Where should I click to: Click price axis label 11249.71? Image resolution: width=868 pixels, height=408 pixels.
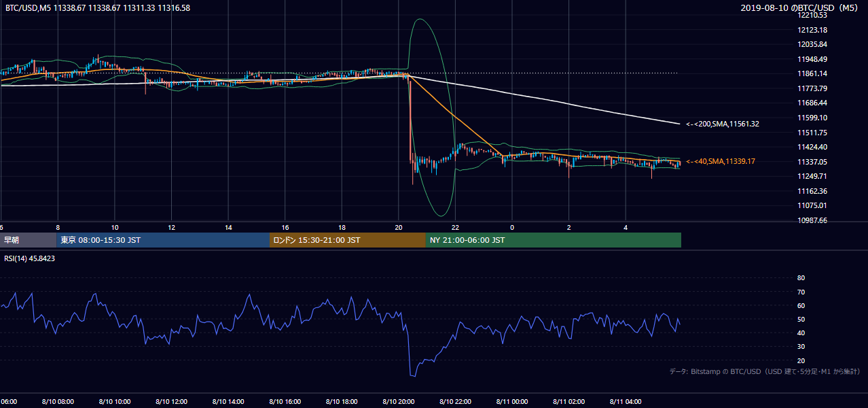coord(812,176)
